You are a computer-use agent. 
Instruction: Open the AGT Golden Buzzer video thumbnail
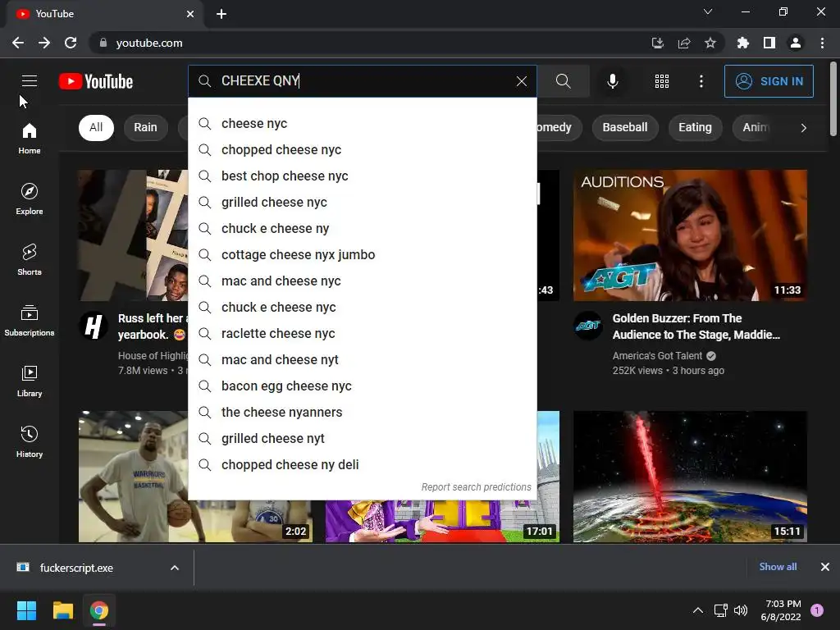coord(690,235)
